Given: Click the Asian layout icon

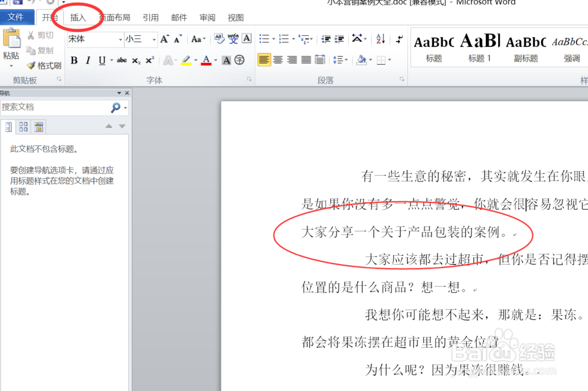Looking at the screenshot, I should click(x=359, y=39).
